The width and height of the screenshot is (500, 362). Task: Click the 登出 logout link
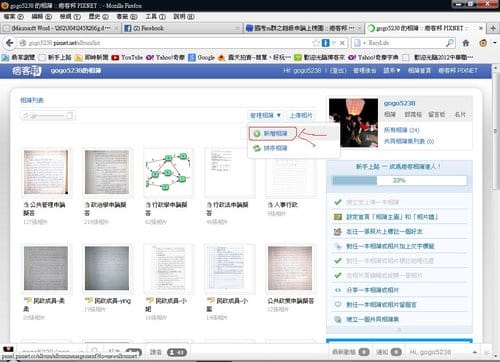point(338,71)
